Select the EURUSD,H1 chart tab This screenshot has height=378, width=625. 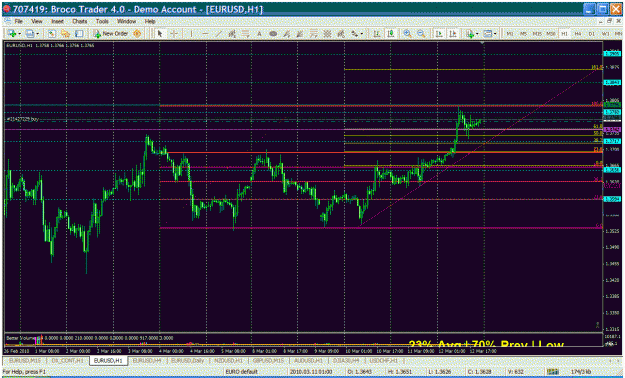click(x=108, y=360)
